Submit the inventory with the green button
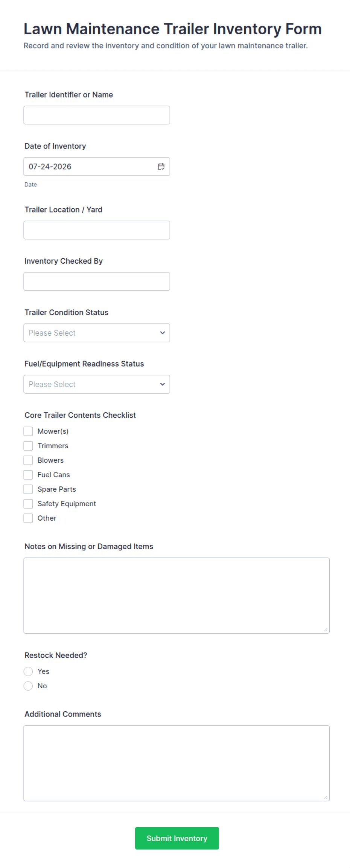Viewport: 350px width, 868px height. pyautogui.click(x=177, y=838)
